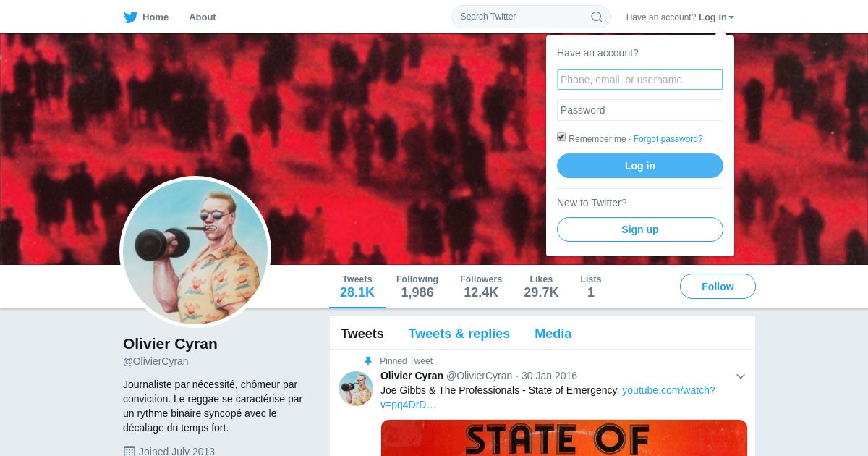Click the calendar icon beside Joined July 2013

coord(129,451)
